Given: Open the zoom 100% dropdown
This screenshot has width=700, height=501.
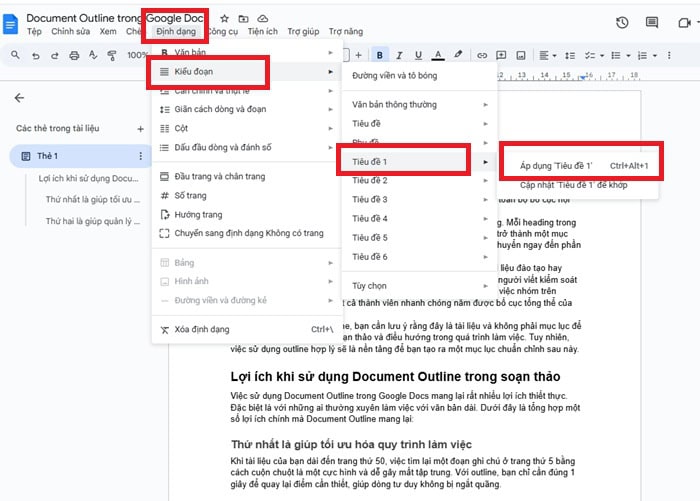Looking at the screenshot, I should [x=137, y=55].
